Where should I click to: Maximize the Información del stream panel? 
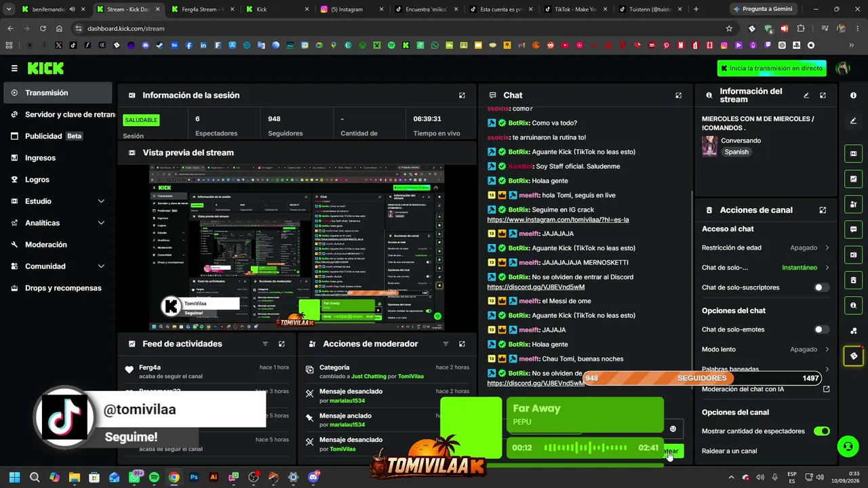(823, 96)
